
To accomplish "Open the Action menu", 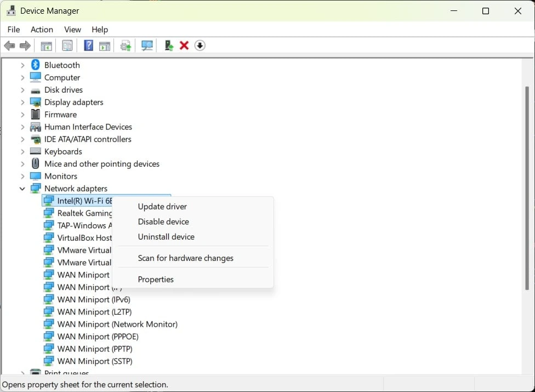I will tap(42, 30).
